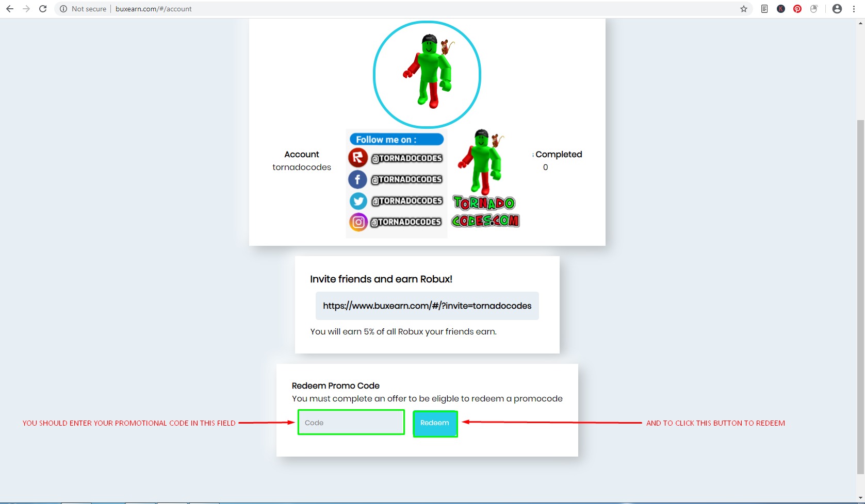This screenshot has width=865, height=504.
Task: Click the Redeem button
Action: click(x=435, y=423)
